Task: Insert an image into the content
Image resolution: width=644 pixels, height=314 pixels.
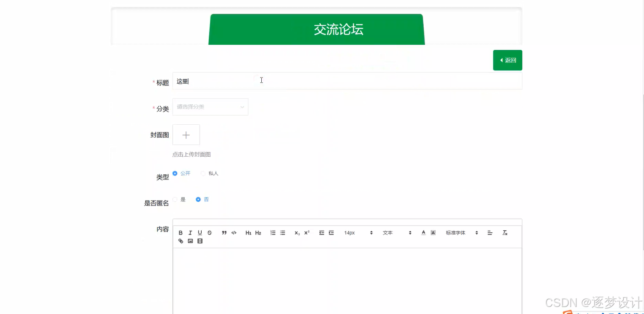Action: tap(190, 241)
